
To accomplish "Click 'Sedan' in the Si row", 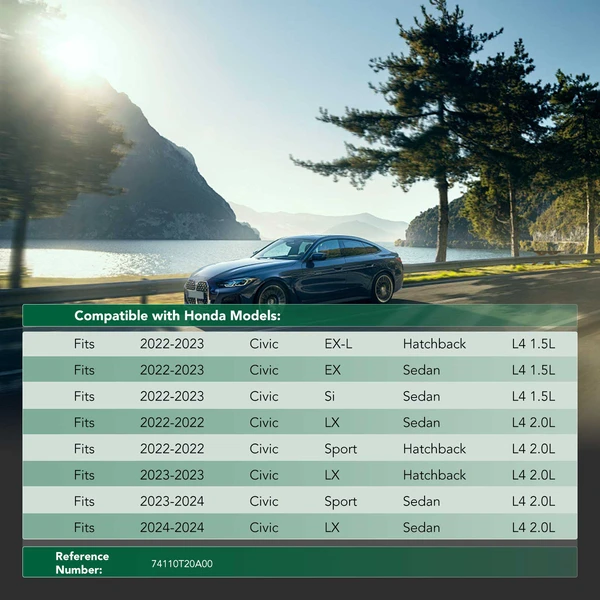I will [x=421, y=396].
